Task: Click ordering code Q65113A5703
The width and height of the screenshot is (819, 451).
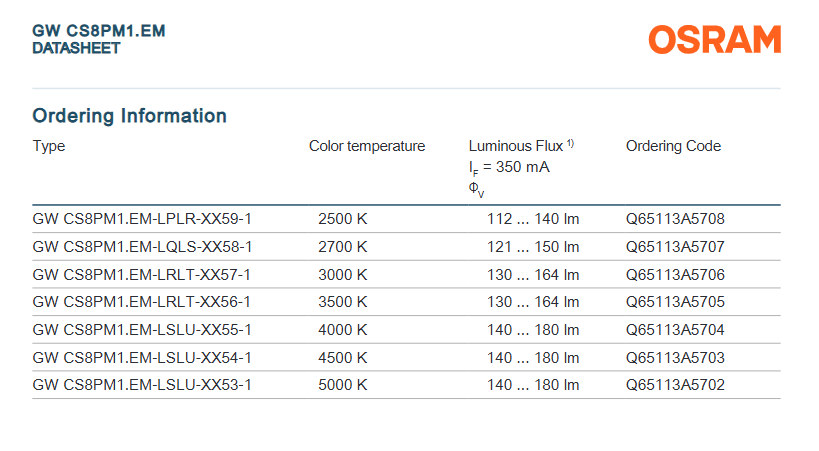Action: click(x=675, y=358)
